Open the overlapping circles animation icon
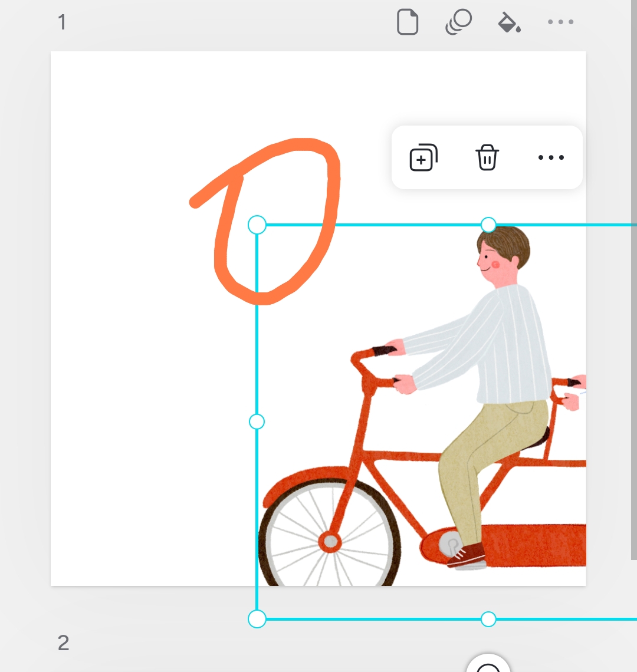The image size is (637, 672). (458, 22)
